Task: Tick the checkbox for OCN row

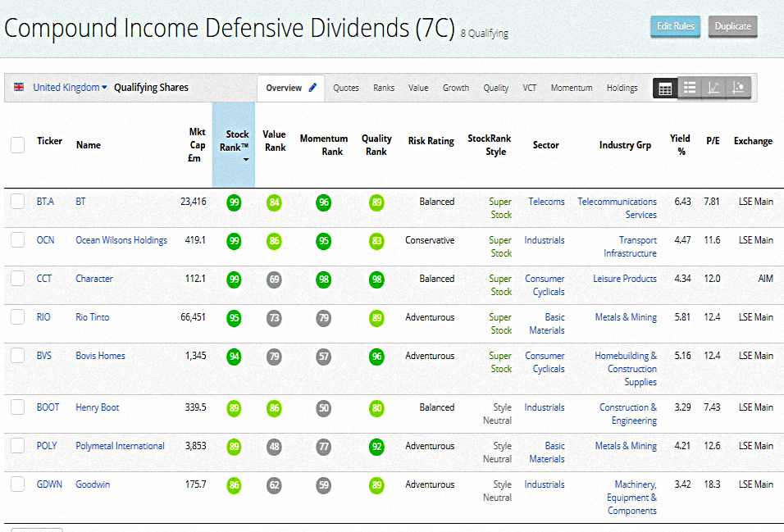Action: click(x=17, y=240)
